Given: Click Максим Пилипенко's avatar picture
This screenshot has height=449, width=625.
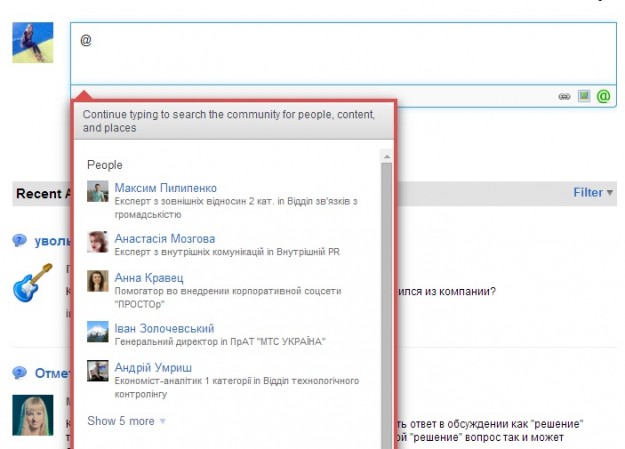Looking at the screenshot, I should coord(97,192).
